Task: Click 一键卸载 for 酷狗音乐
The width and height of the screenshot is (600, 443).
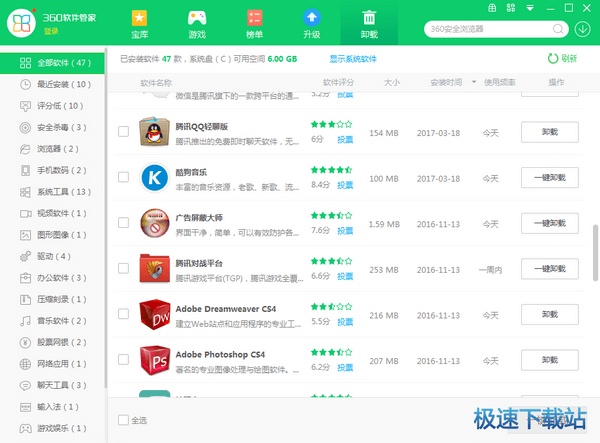Action: click(x=549, y=178)
